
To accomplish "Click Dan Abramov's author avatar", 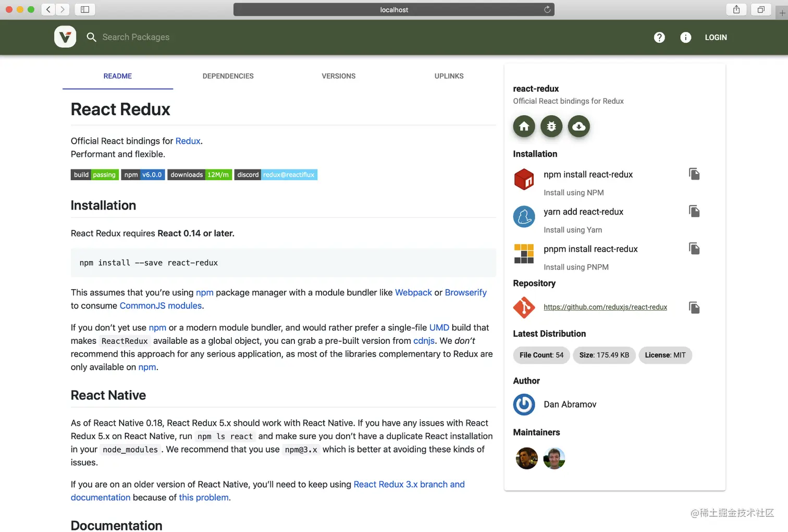I will click(524, 404).
